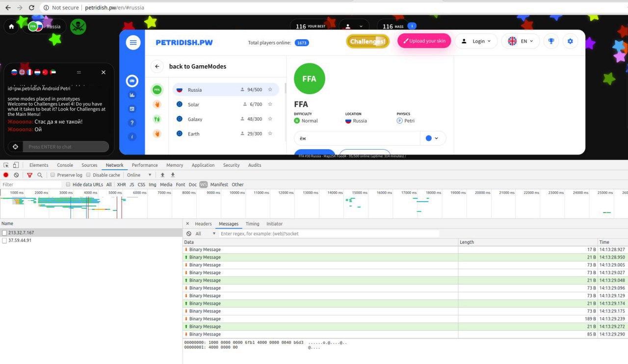Open FFA Russia server selector pill
628x364 pixels.
[x=44, y=26]
